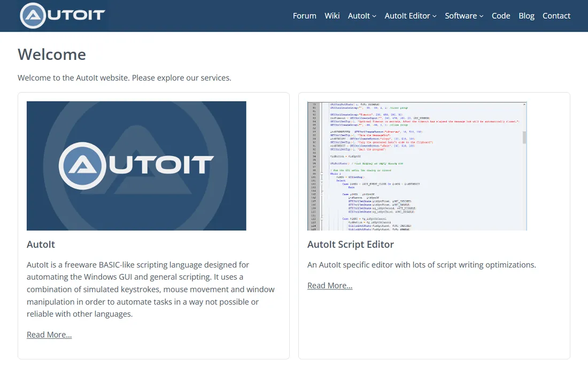
Task: Click the AutoIt logo banner image
Action: coord(136,166)
